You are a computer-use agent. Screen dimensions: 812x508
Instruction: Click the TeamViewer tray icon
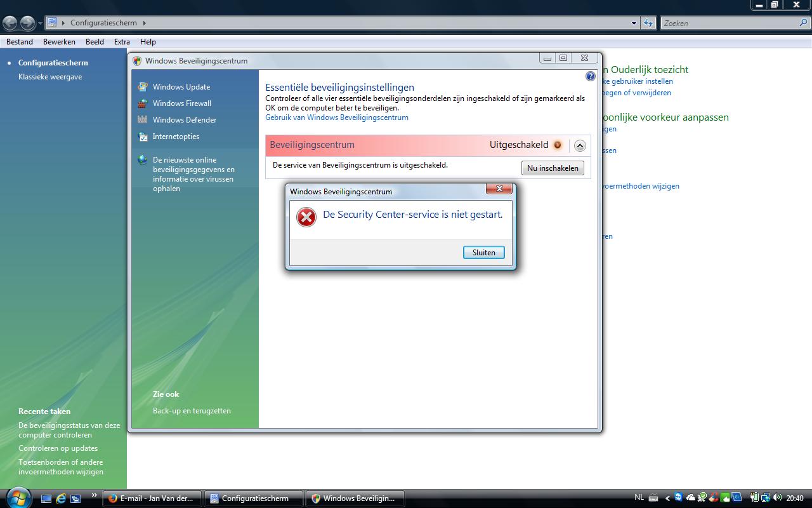[679, 497]
